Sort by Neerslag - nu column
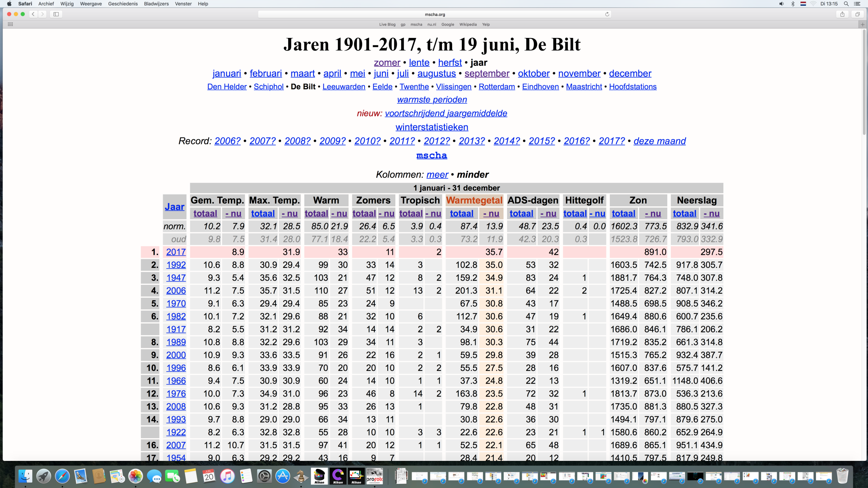The image size is (868, 488). [711, 214]
